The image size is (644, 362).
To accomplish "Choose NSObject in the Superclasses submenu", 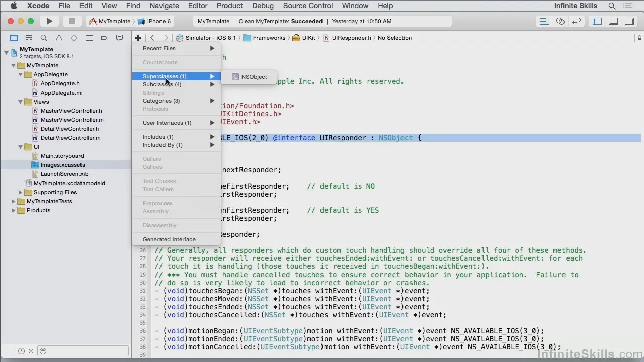I will coord(249,77).
